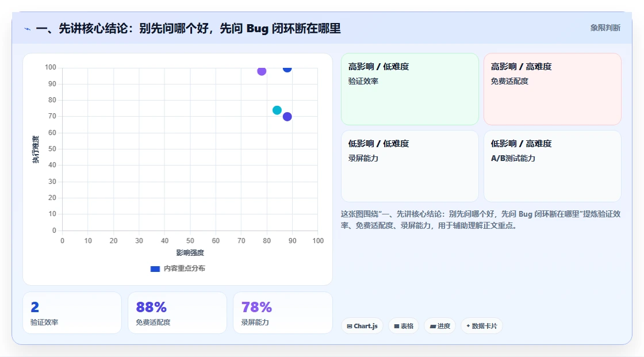Viewport: 644px width, 357px height.
Task: Click the icon inside the Chart.js chip
Action: tap(350, 326)
